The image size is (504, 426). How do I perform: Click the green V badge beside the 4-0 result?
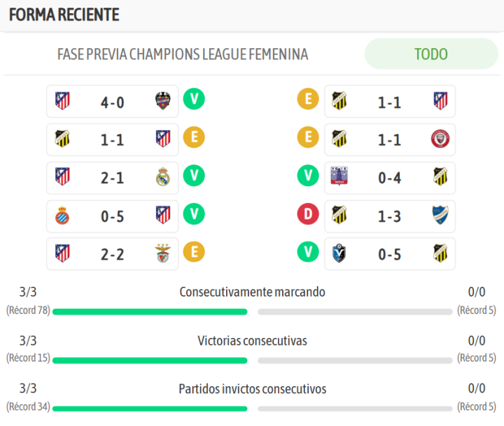[194, 100]
